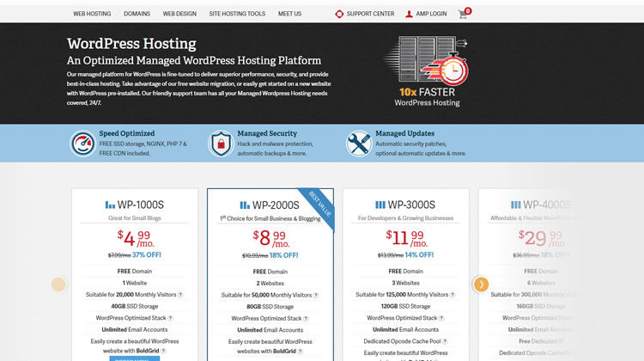Open help for 20,000 Monthly Visitors
Image resolution: width=644 pixels, height=361 pixels.
click(180, 295)
